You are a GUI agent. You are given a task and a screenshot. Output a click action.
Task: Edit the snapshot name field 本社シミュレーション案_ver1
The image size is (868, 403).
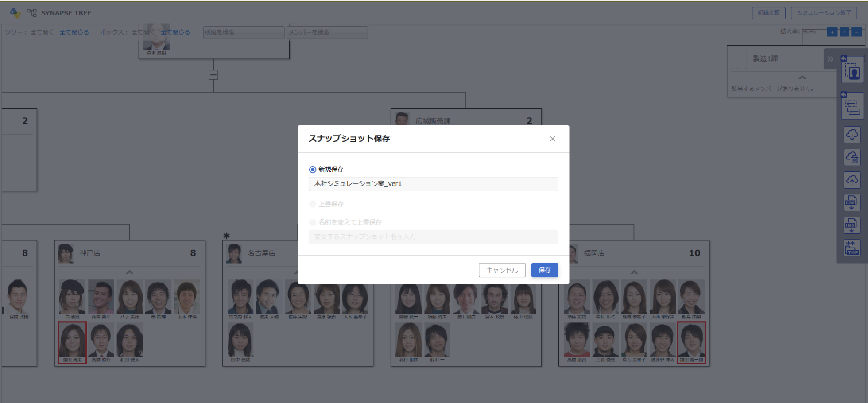tap(433, 184)
